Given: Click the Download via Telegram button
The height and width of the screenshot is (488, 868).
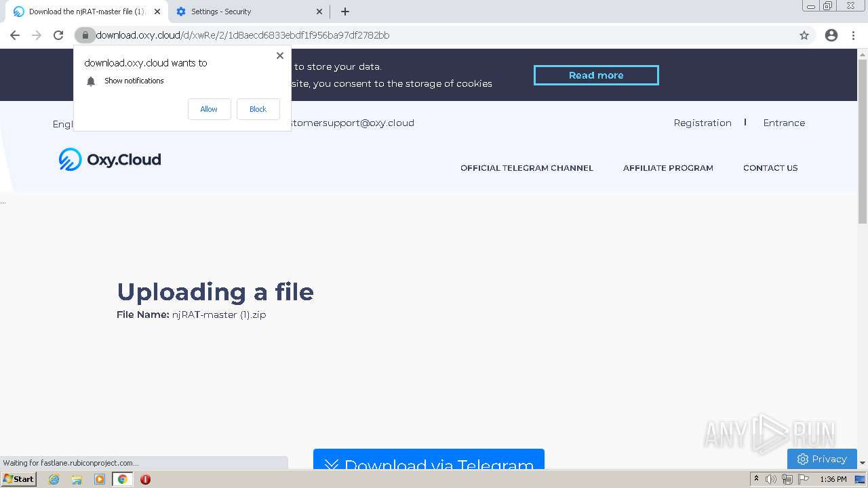Looking at the screenshot, I should 429,459.
